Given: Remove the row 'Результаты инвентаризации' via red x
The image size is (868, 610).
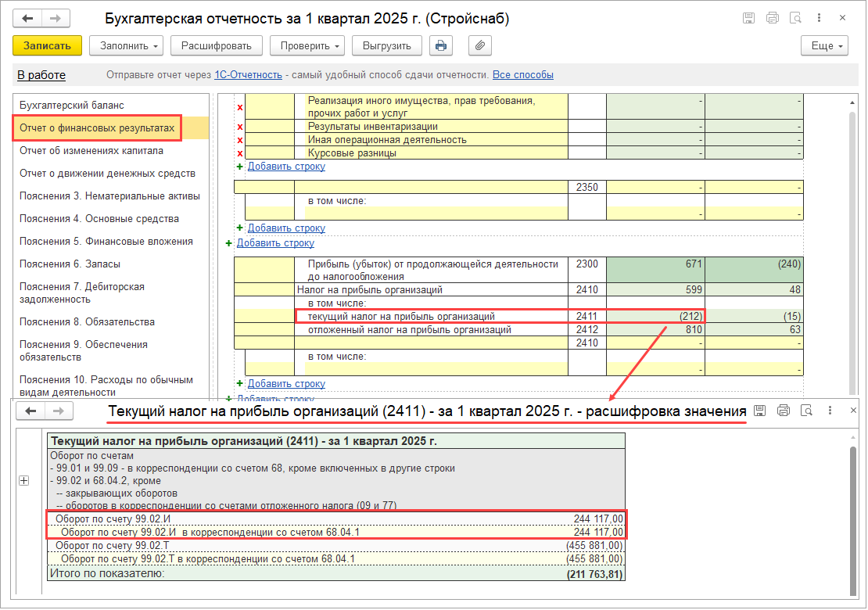Looking at the screenshot, I should tap(240, 127).
